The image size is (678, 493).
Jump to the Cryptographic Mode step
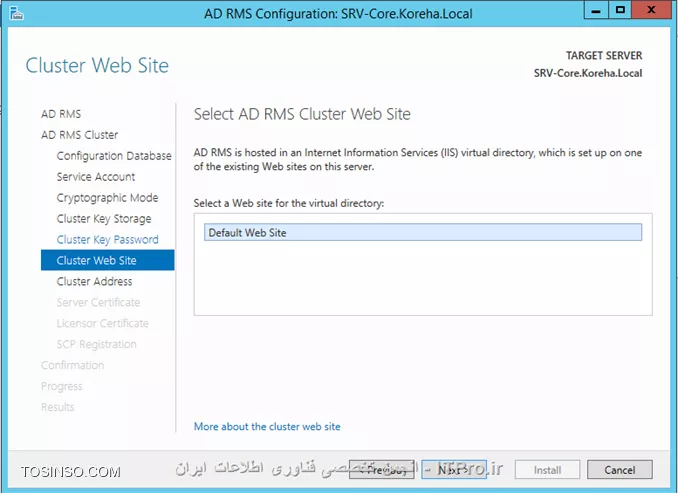[107, 198]
